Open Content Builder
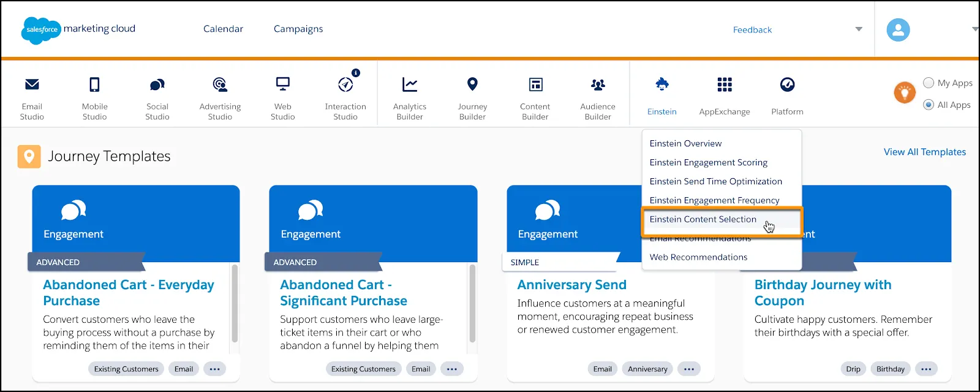This screenshot has width=980, height=392. (x=535, y=97)
